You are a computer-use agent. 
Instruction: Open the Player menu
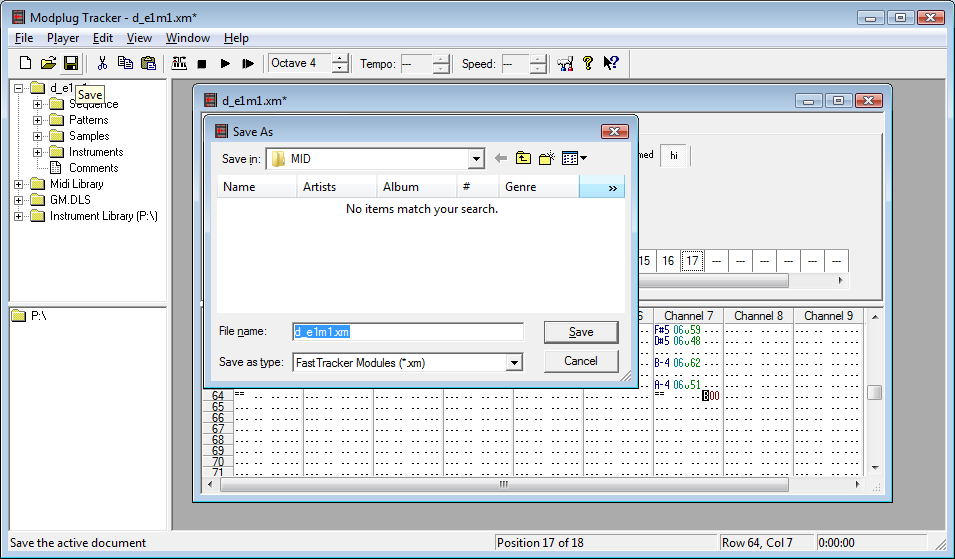tap(63, 38)
